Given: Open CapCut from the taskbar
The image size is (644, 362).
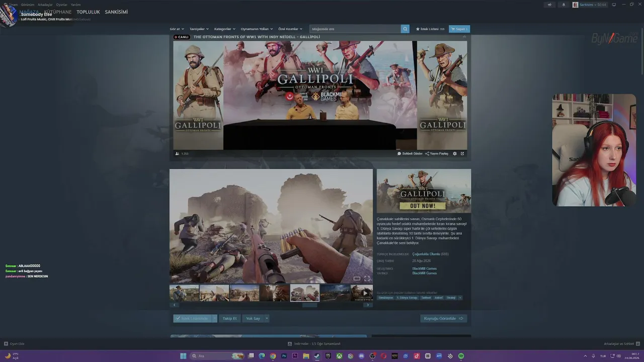Looking at the screenshot, I should coord(428,356).
